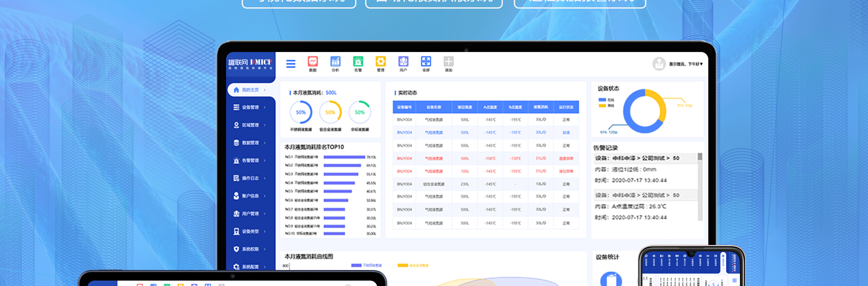The image size is (868, 286).
Task: Click the purple 用户 toolbar icon
Action: coord(403,61)
